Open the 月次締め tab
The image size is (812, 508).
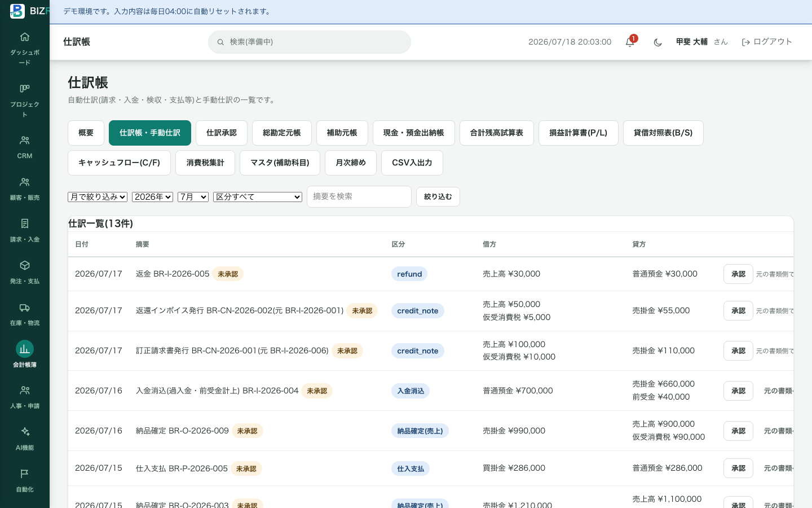click(x=351, y=163)
